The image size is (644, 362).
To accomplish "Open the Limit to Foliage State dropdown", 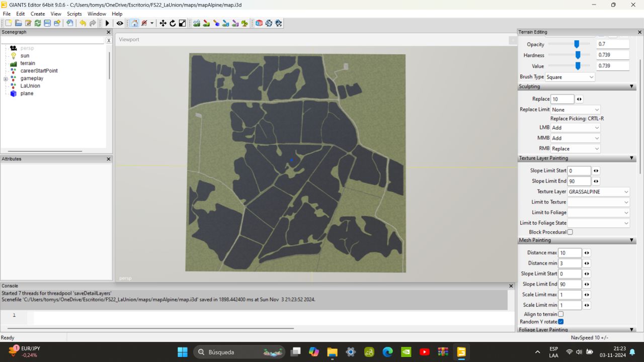I will click(x=599, y=223).
